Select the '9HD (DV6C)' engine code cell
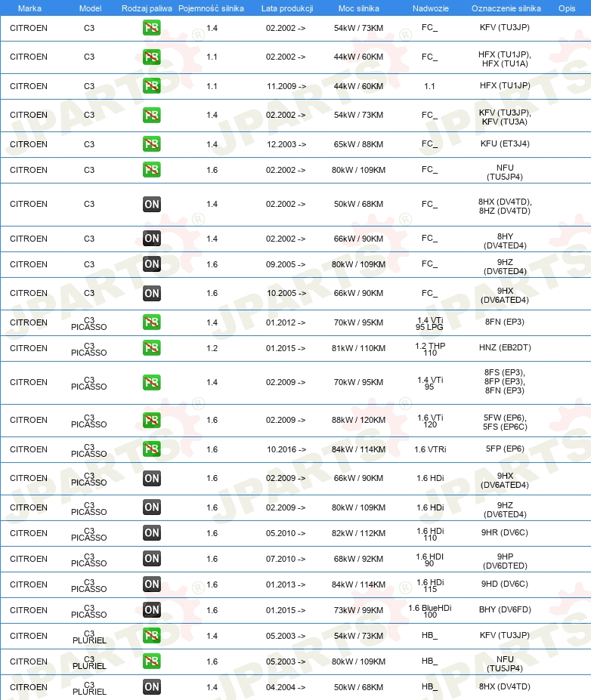This screenshot has height=700, width=591. coord(505,584)
